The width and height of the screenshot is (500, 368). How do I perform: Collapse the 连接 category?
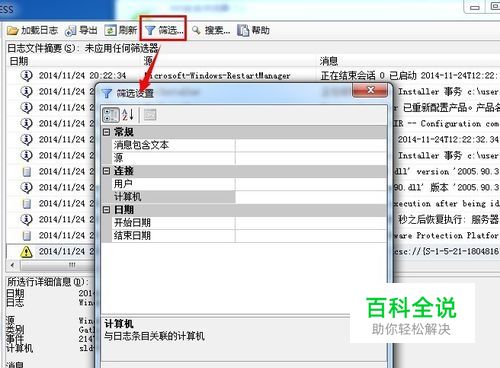(106, 171)
